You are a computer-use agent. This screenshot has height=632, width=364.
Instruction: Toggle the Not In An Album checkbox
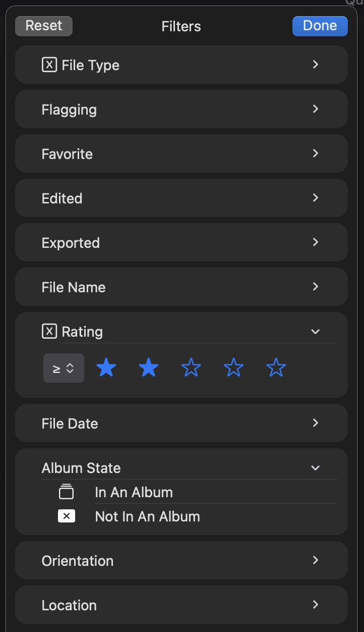pos(67,516)
